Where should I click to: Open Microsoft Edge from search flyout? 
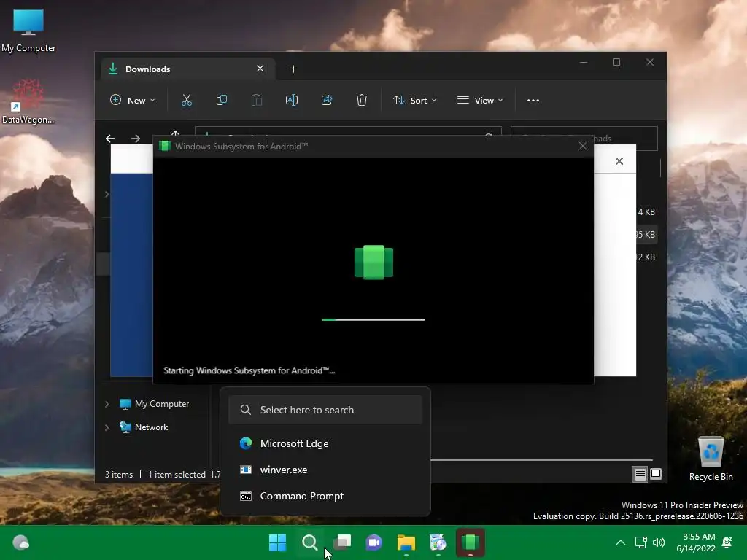click(325, 443)
